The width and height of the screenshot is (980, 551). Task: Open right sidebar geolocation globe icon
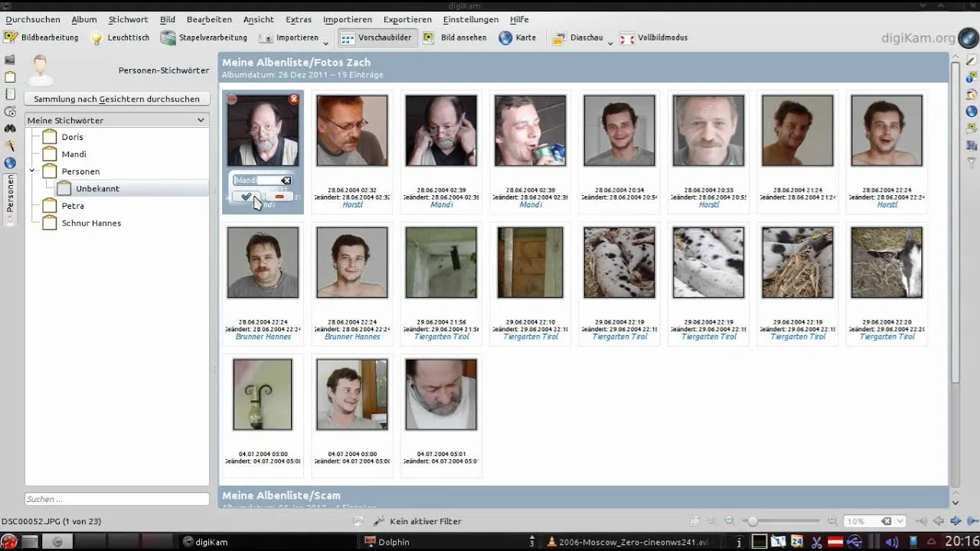(972, 112)
